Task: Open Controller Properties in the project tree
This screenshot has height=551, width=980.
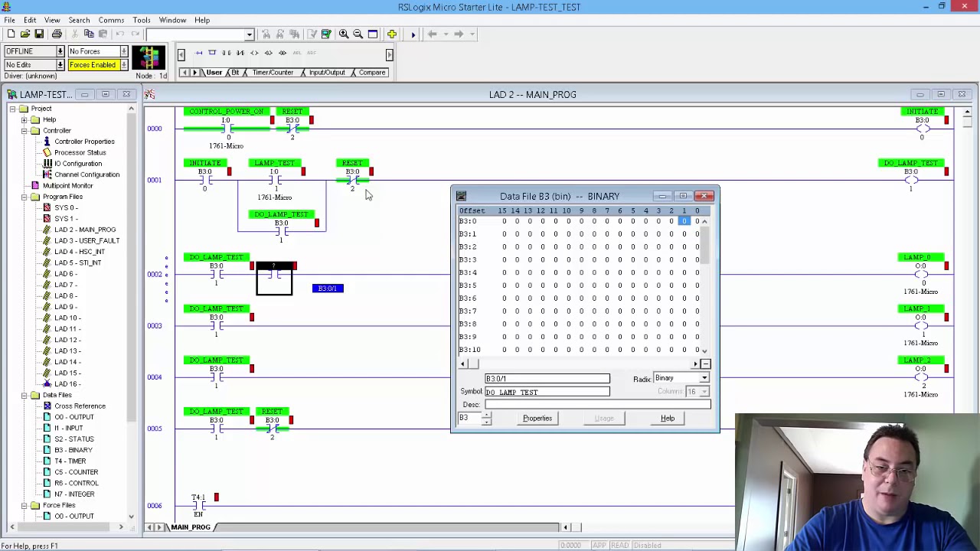Action: 84,142
